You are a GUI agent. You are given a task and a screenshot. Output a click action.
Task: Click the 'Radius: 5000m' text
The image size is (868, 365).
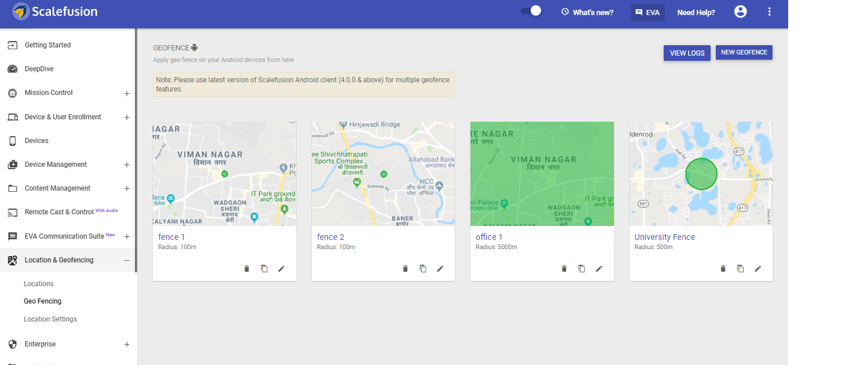(496, 247)
